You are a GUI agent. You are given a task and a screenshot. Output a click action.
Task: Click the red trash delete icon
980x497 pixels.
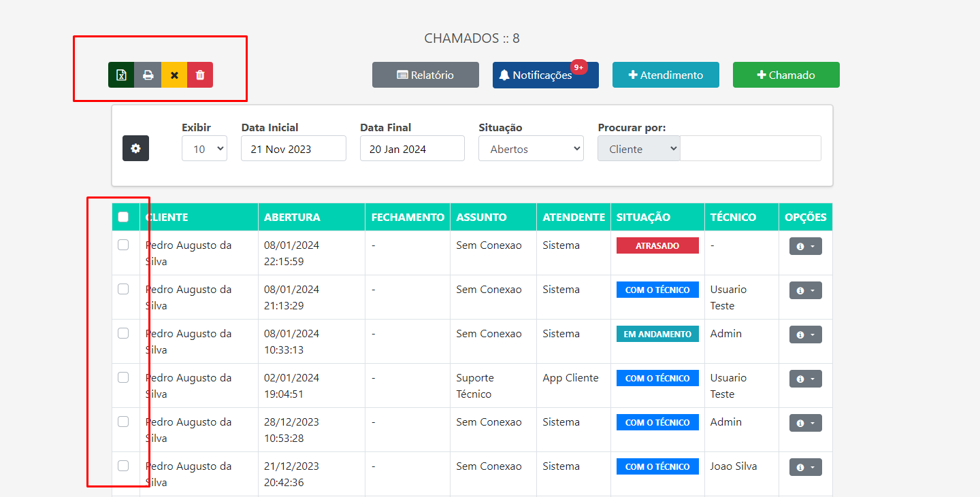pos(200,75)
